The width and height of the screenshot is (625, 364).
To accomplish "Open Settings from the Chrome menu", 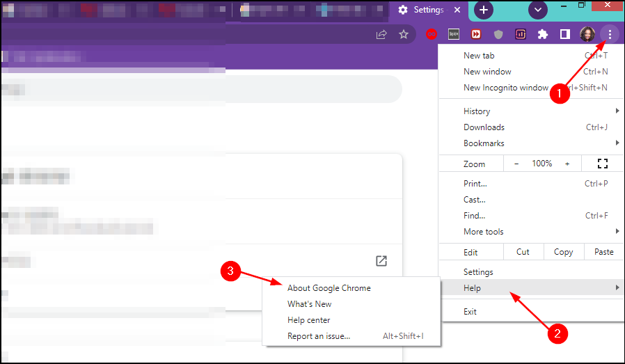I will [531, 272].
